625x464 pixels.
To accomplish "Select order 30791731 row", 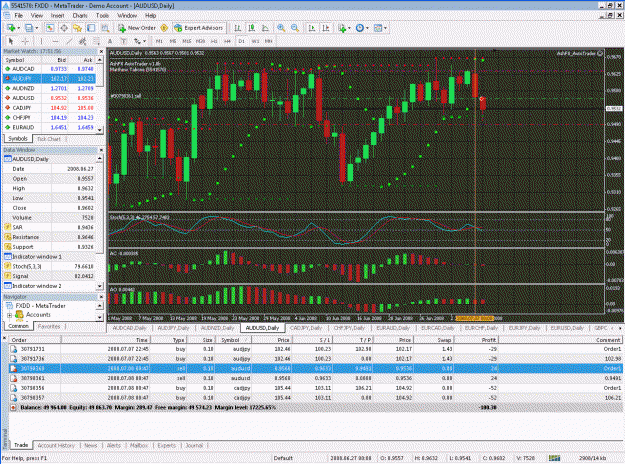I will (316, 349).
